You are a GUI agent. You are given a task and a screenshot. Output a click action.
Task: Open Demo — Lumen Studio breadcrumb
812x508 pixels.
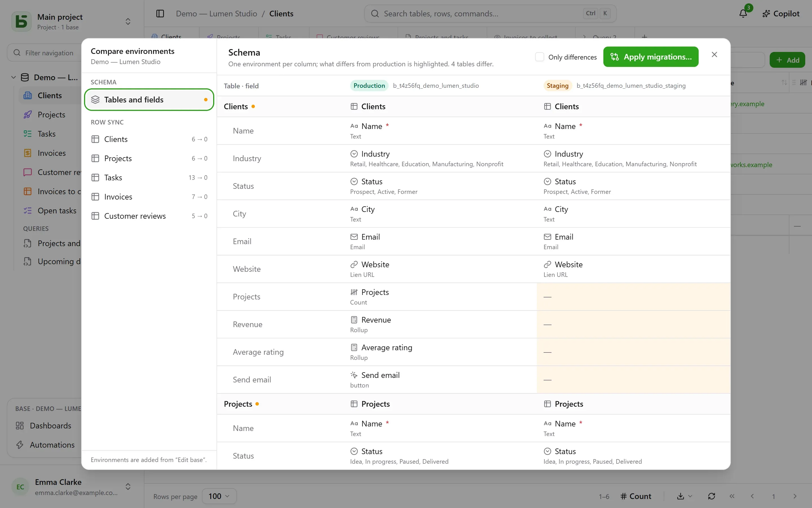217,14
